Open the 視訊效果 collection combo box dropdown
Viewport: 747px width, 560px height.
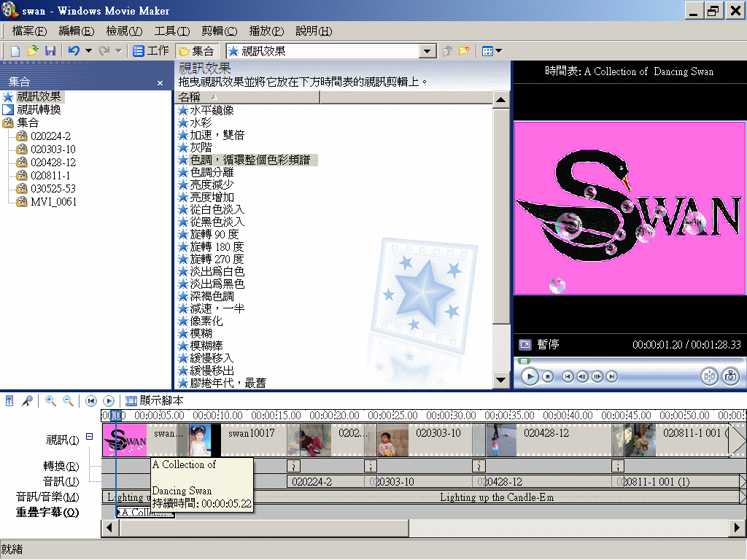(x=428, y=50)
